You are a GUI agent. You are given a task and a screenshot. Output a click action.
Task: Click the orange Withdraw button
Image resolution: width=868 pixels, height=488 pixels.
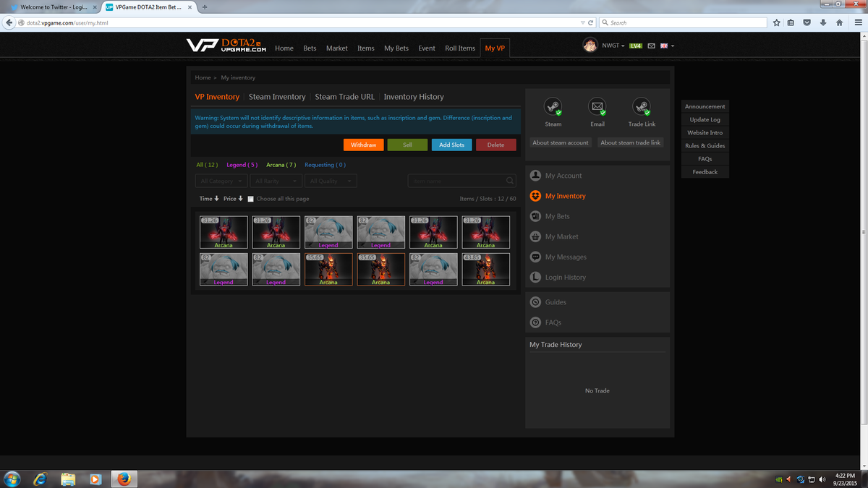point(363,145)
